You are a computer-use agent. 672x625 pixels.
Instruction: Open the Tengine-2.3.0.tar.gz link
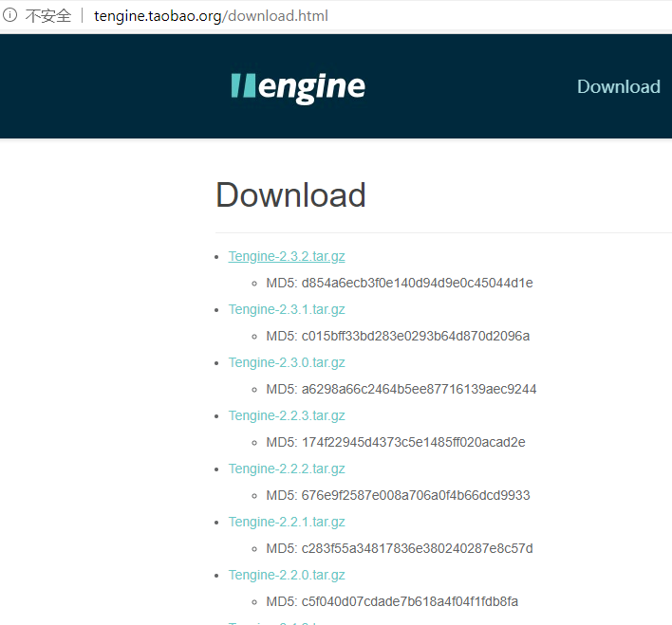tap(287, 362)
